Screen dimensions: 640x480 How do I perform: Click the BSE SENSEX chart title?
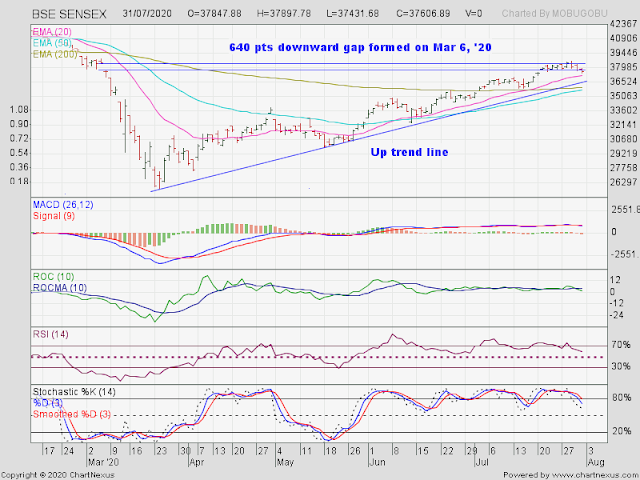point(69,14)
